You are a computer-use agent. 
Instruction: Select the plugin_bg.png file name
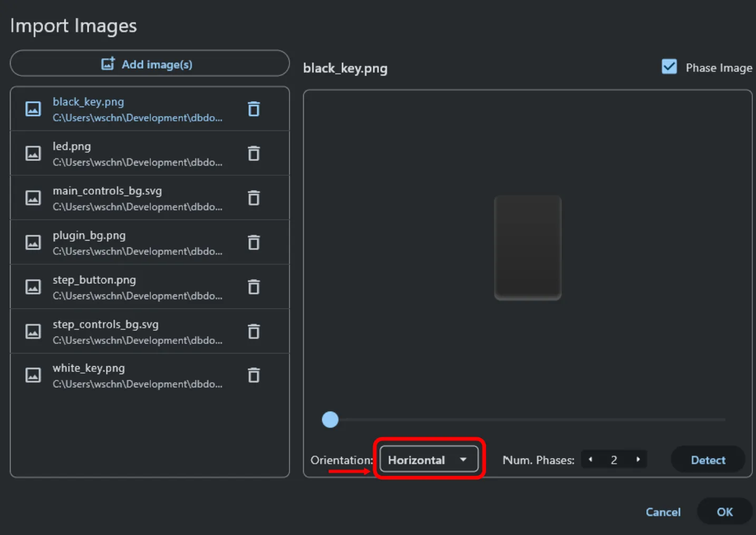(x=89, y=235)
